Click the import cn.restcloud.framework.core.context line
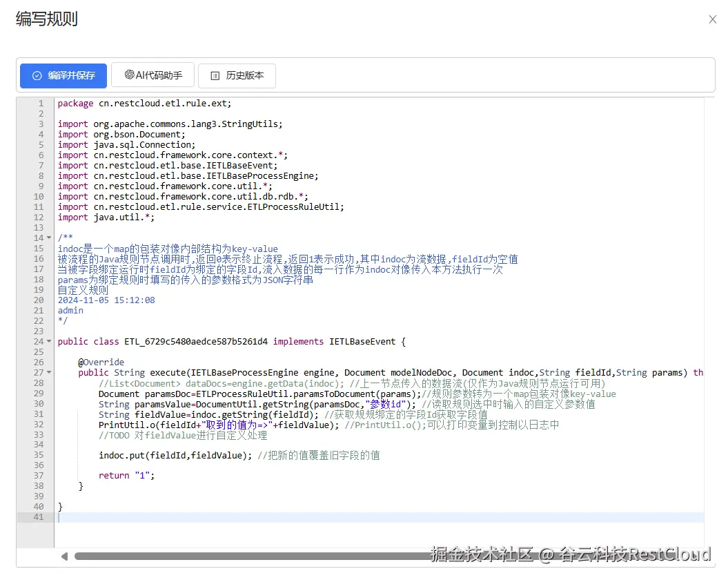Screen dimensions: 728x580 tap(173, 155)
